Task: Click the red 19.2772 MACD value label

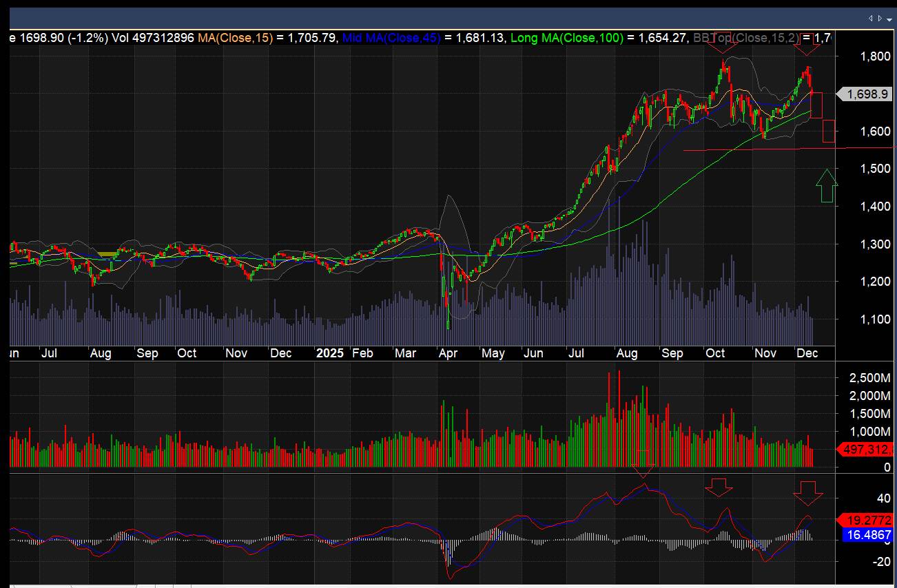Action: coord(866,521)
